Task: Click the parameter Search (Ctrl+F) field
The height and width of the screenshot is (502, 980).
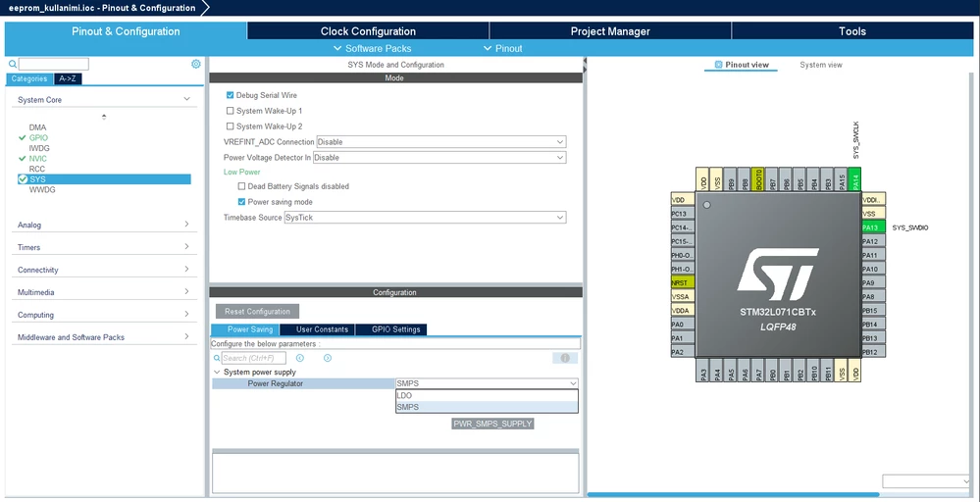Action: (x=254, y=359)
